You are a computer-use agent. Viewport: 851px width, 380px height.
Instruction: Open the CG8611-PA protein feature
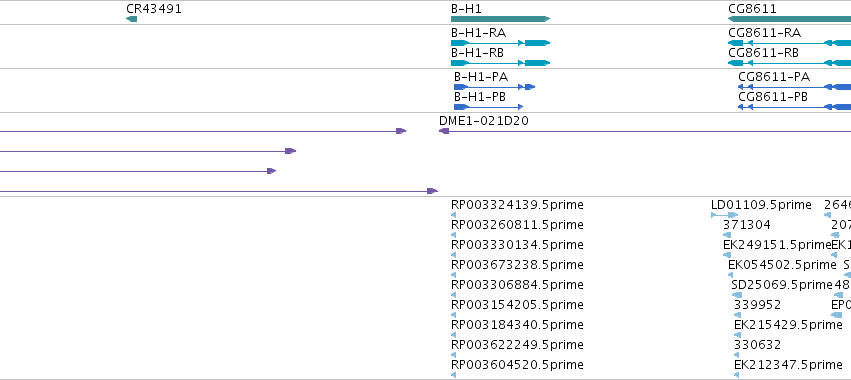(x=795, y=87)
